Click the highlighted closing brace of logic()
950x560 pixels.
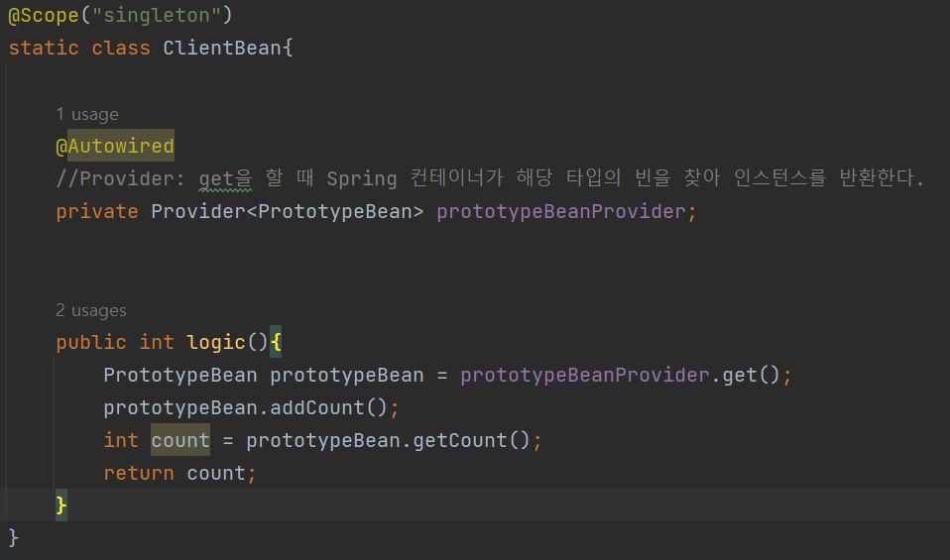click(x=61, y=504)
